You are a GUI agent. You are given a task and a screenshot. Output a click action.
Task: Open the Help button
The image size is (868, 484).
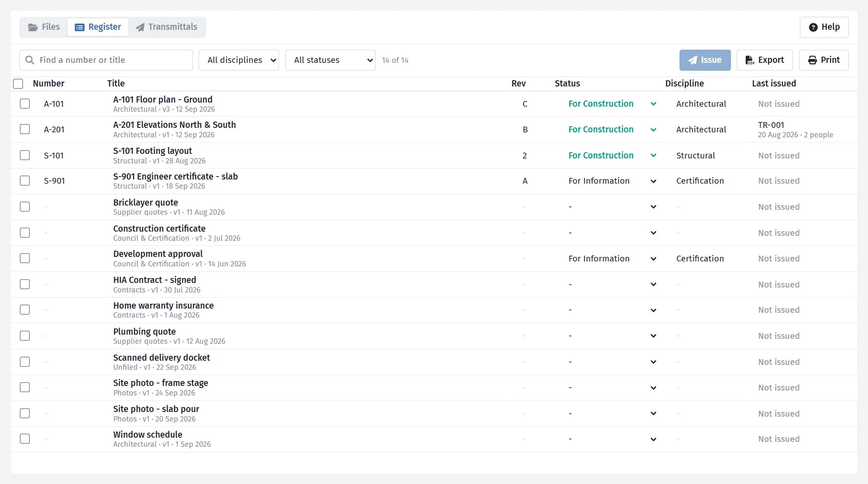824,27
